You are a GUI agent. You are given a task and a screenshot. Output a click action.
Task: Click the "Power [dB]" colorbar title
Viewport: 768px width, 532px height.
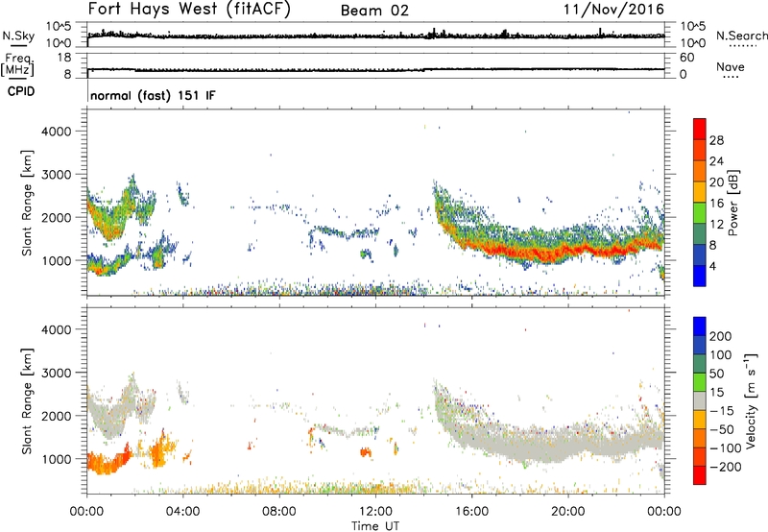click(733, 203)
